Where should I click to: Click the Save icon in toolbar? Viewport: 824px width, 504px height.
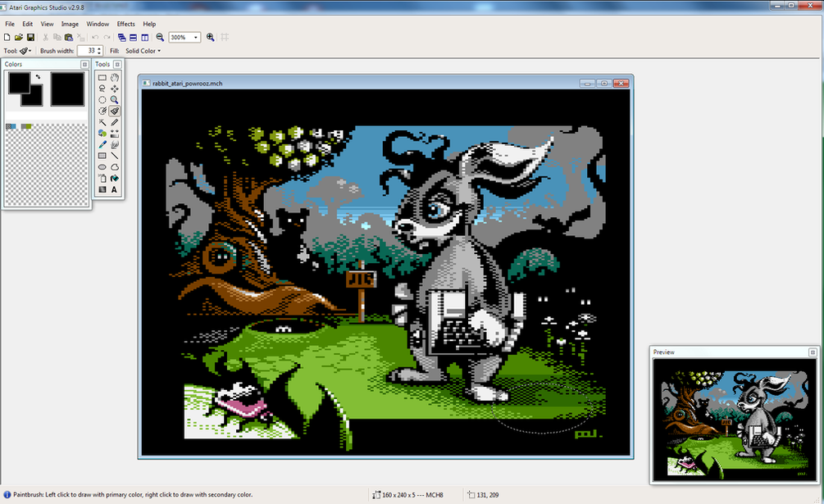pos(30,38)
